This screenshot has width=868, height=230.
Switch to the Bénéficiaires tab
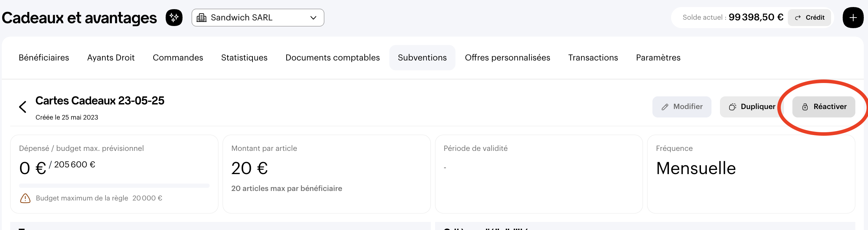click(x=44, y=58)
